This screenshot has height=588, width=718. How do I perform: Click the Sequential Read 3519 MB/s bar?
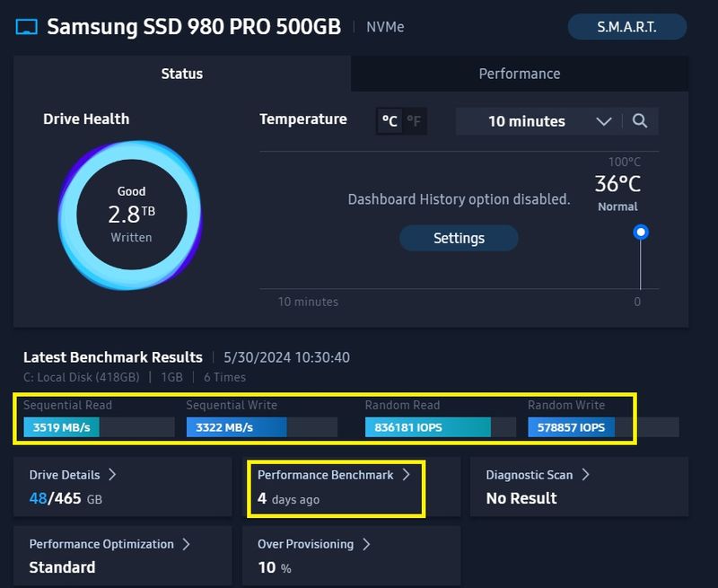(99, 427)
